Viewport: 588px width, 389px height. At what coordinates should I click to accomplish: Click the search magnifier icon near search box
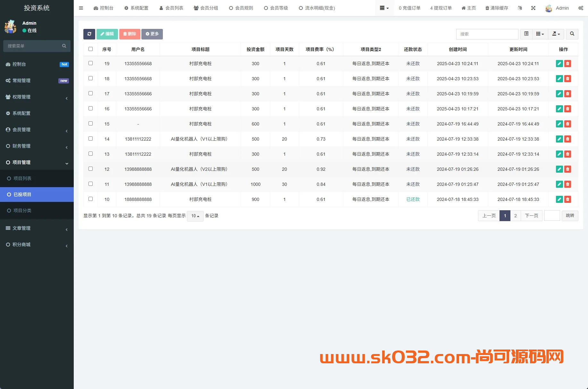point(572,34)
